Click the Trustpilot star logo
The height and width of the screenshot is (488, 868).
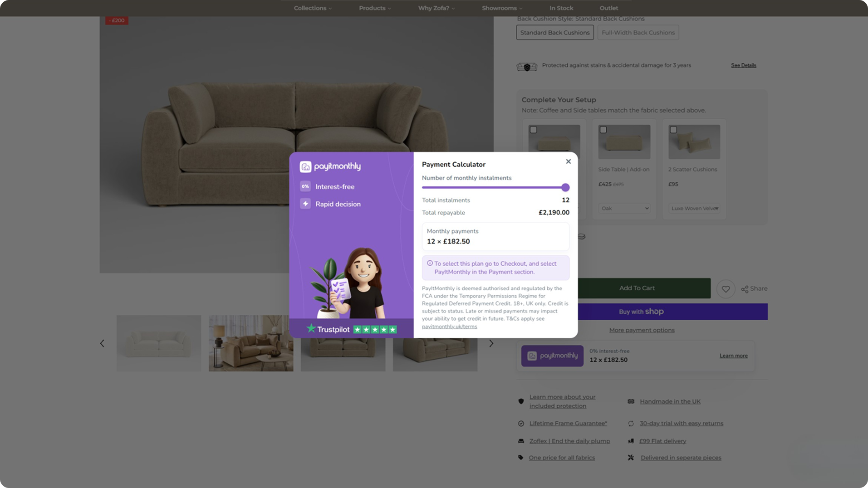[311, 328]
